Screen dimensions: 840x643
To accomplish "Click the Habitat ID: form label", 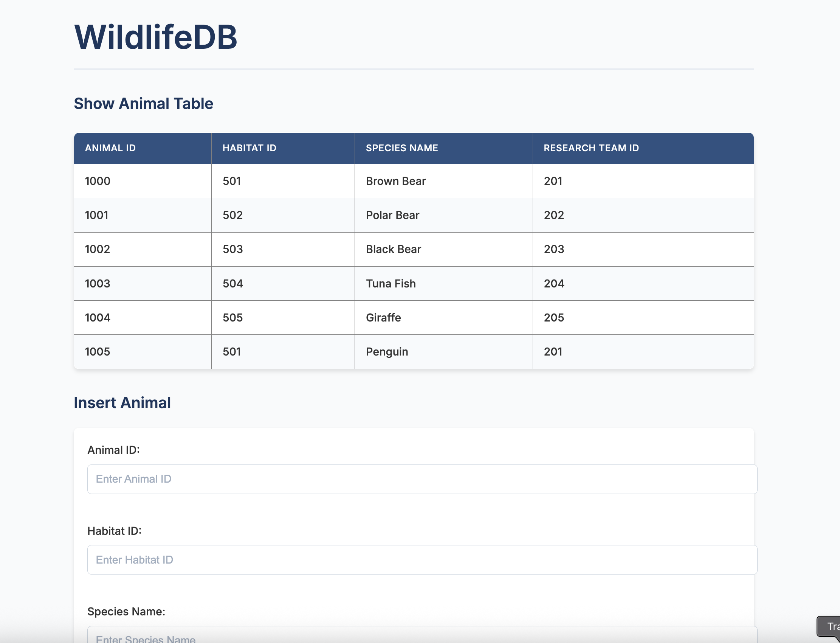I will pos(115,531).
